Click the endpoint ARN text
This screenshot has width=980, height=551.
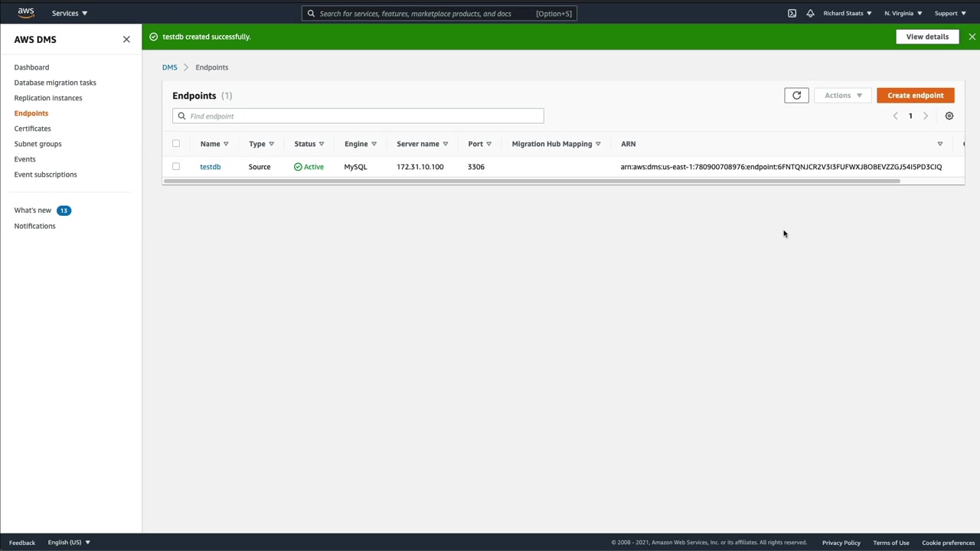click(781, 167)
